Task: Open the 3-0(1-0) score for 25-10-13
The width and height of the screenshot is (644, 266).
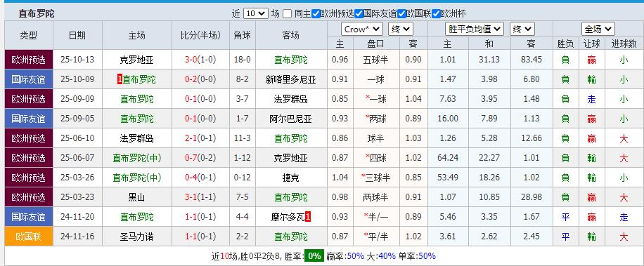Action: point(200,60)
